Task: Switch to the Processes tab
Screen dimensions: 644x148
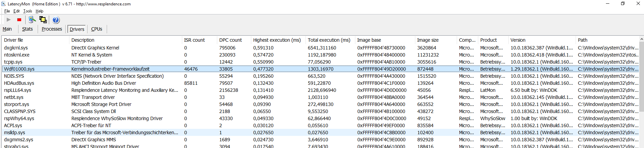Action: pyautogui.click(x=52, y=29)
